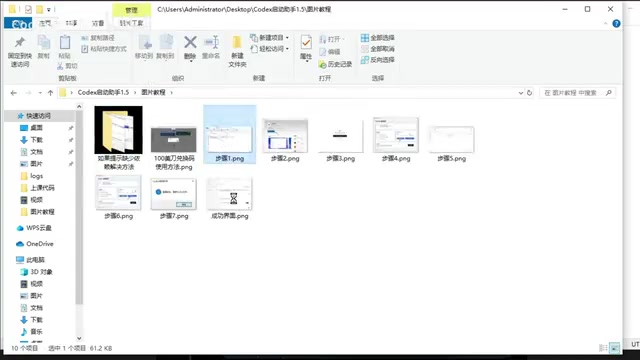Switch to details view icon in status bar
Image resolution: width=640 pixels, height=360 pixels.
[x=603, y=348]
